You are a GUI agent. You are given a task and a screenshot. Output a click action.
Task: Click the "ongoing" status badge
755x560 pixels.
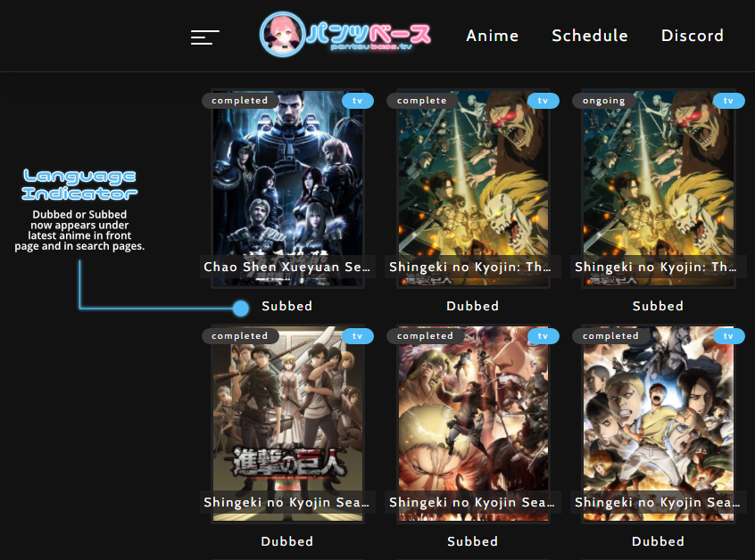(604, 101)
